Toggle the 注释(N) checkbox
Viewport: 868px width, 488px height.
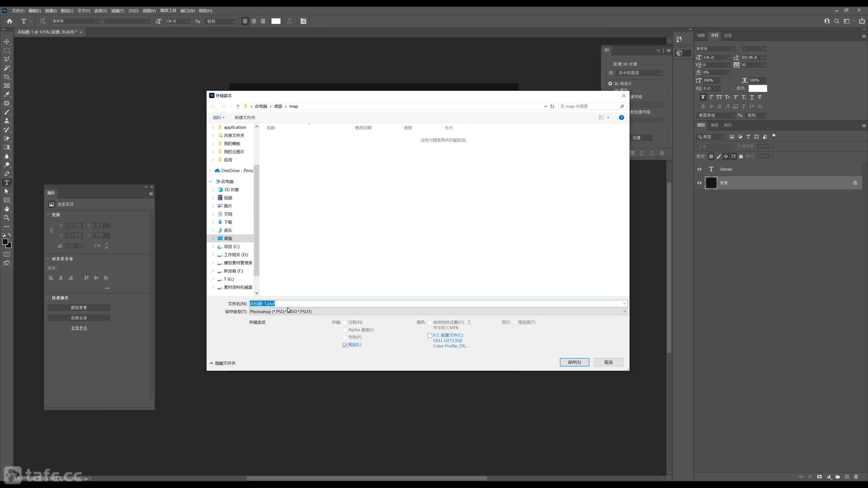345,323
